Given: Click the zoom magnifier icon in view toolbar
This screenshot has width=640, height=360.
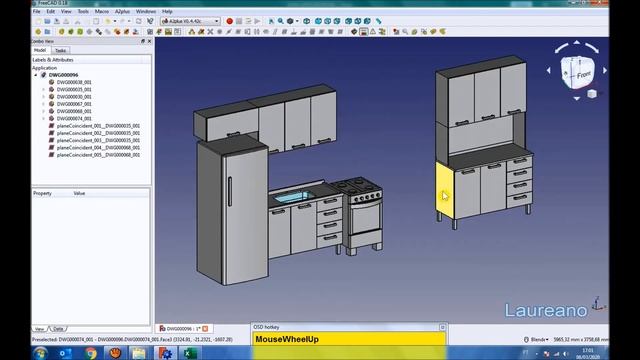Looking at the screenshot, I should pyautogui.click(x=281, y=21).
